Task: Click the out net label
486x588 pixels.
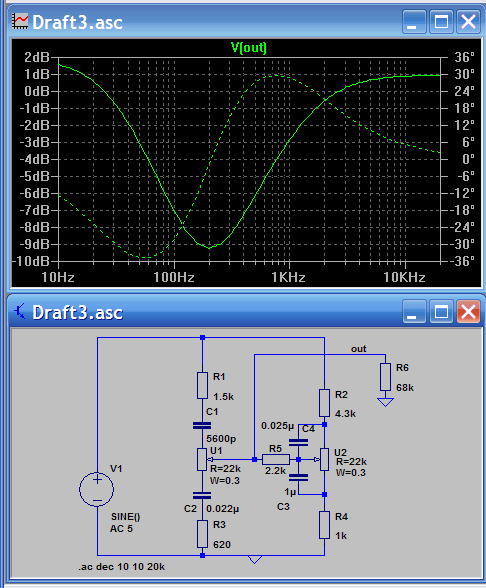Action: [x=358, y=349]
